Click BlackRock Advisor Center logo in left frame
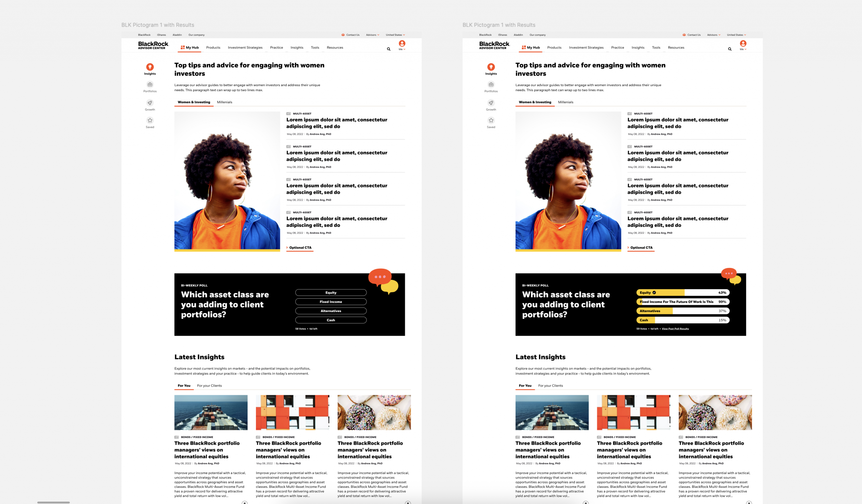 pos(153,45)
